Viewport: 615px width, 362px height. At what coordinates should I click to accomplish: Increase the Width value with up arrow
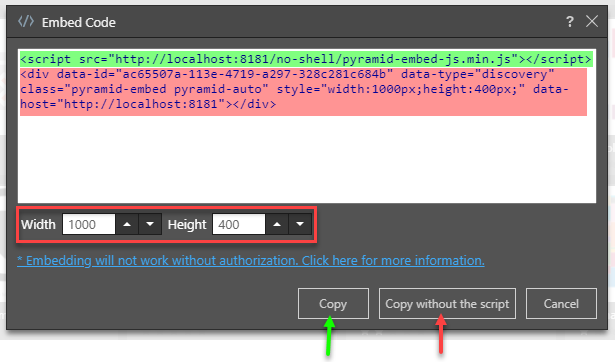point(127,224)
